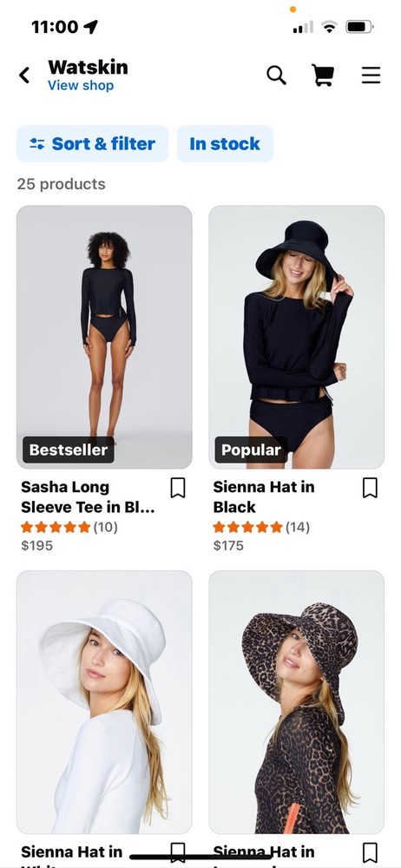Image resolution: width=401 pixels, height=868 pixels.
Task: View the white Sienna Hat photo
Action: (x=104, y=702)
